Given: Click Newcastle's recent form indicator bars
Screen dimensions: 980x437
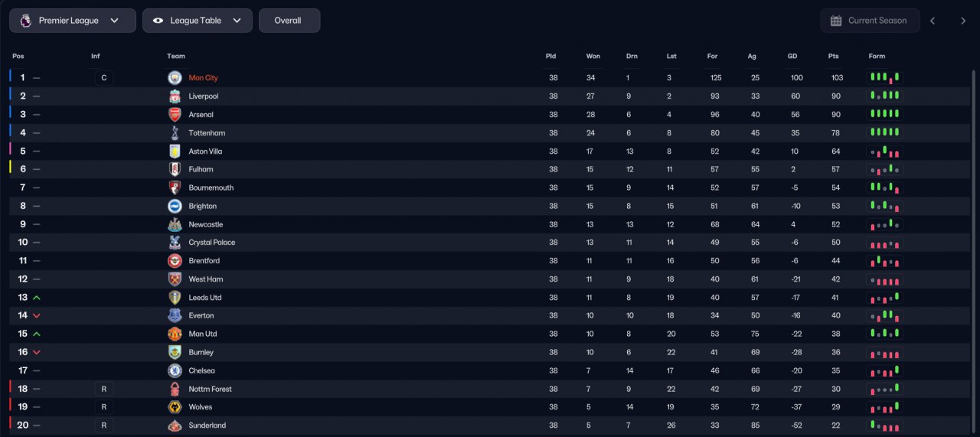Looking at the screenshot, I should click(x=884, y=225).
